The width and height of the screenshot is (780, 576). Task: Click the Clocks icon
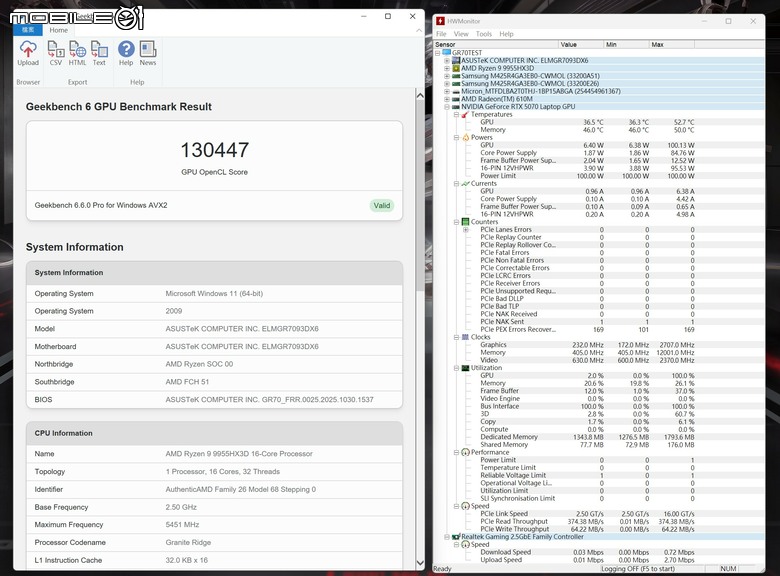coord(465,337)
